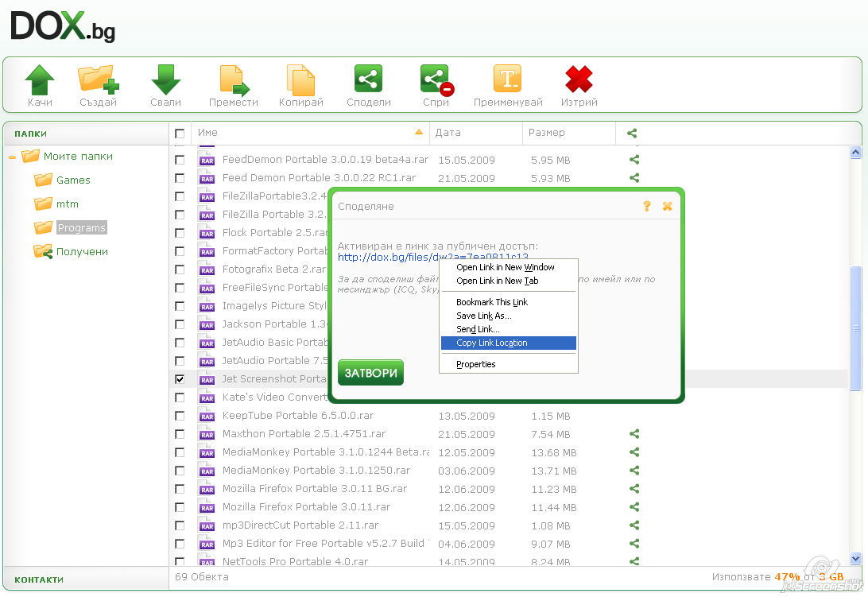Sort by the Име column header
This screenshot has height=597, width=868.
click(x=310, y=133)
